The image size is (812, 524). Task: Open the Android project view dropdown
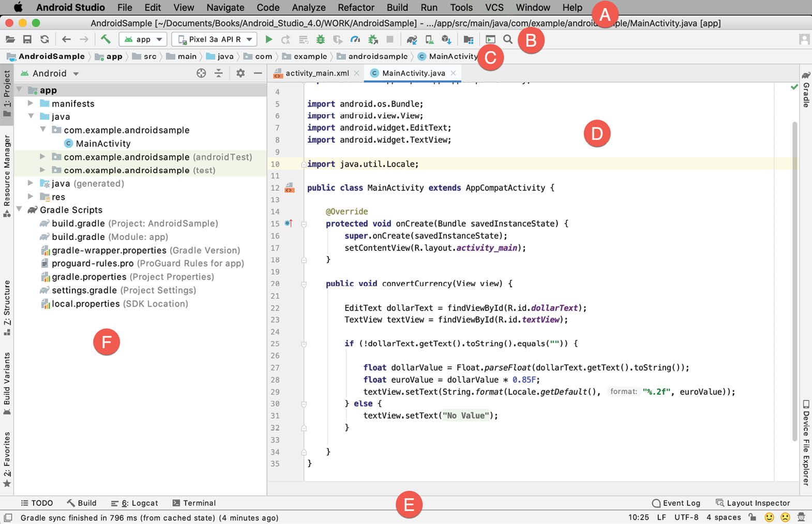coord(50,73)
